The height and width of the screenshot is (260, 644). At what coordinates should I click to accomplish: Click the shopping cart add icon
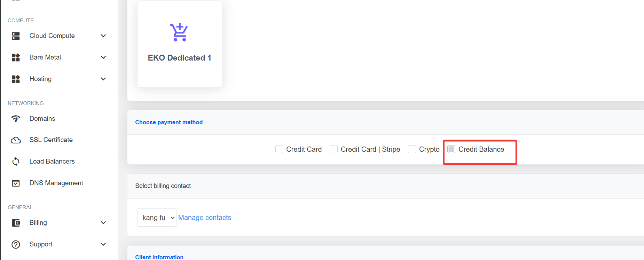179,32
